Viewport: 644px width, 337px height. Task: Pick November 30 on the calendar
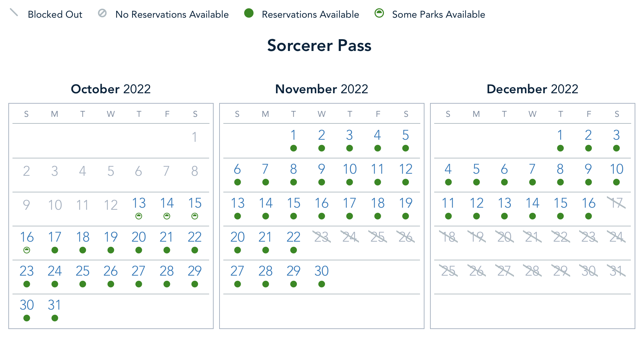point(321,271)
